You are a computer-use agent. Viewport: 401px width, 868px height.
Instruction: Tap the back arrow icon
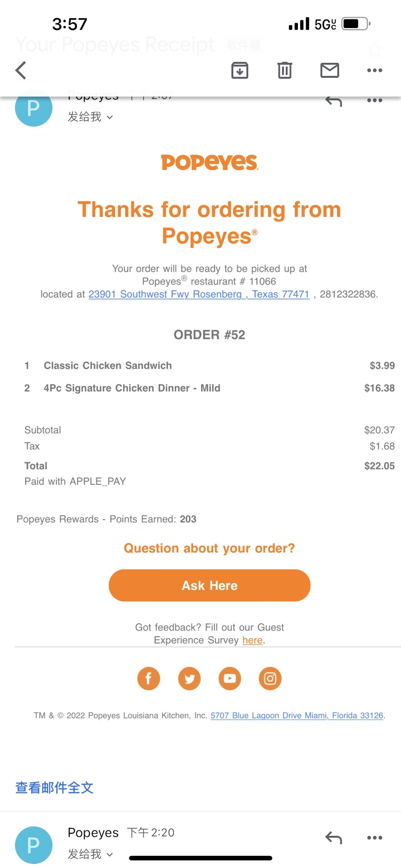click(21, 71)
